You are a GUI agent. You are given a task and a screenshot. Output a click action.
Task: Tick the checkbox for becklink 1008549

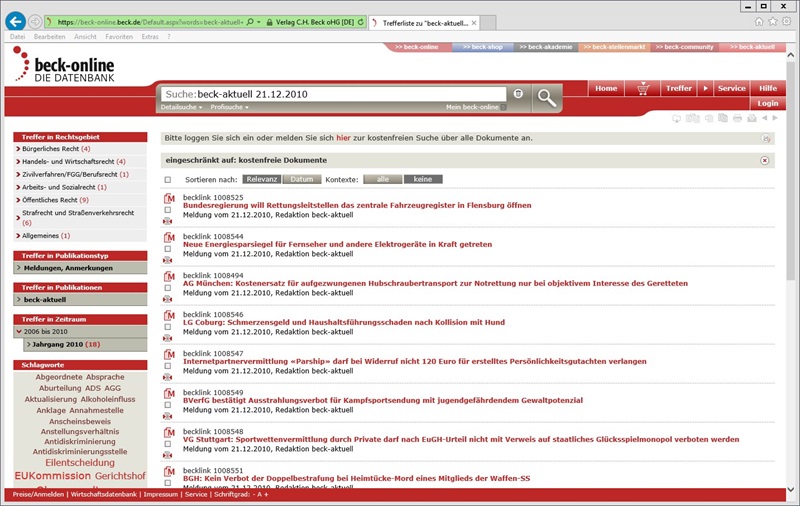pos(167,405)
